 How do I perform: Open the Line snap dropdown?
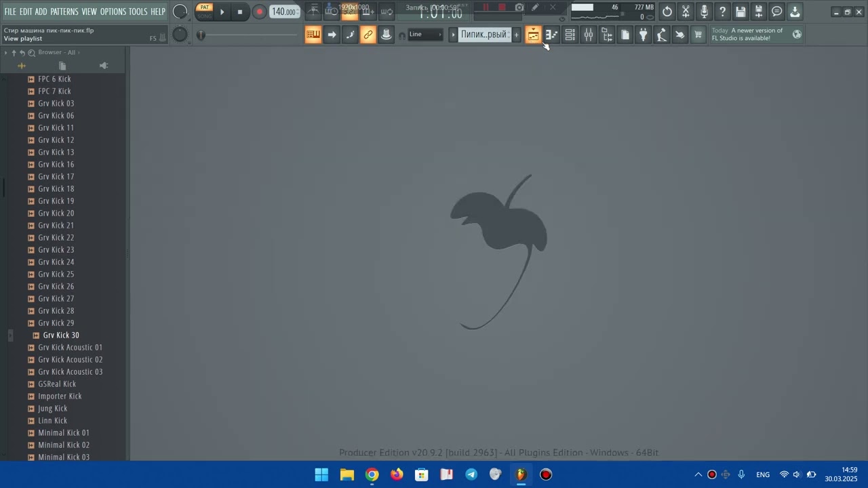(425, 35)
